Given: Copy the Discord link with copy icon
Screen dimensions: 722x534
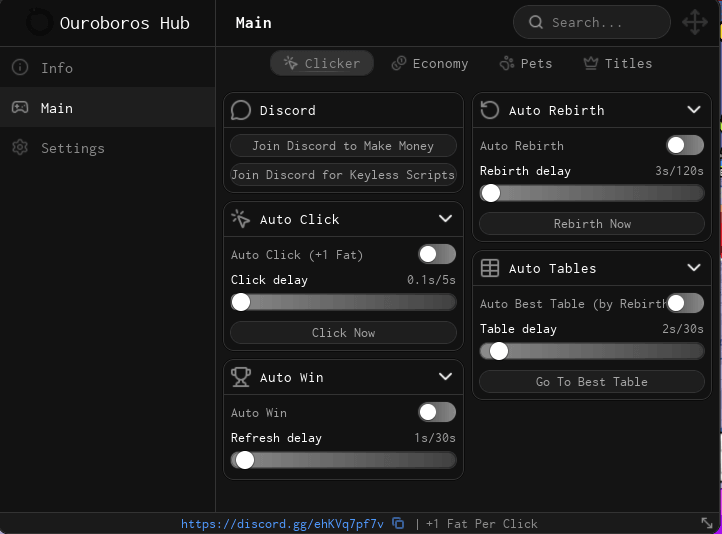Looking at the screenshot, I should click(x=398, y=523).
